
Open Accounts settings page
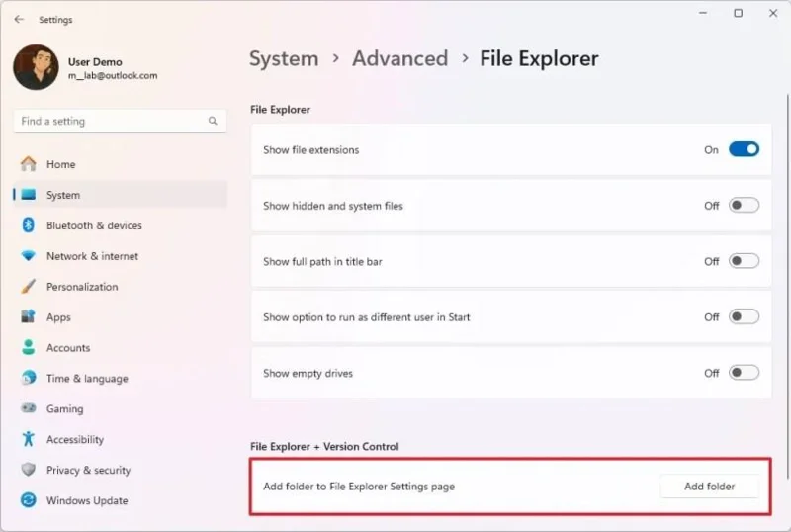click(120, 348)
